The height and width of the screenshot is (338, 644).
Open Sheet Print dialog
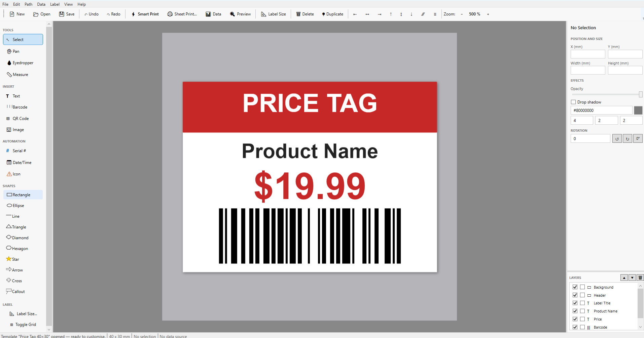click(x=182, y=14)
